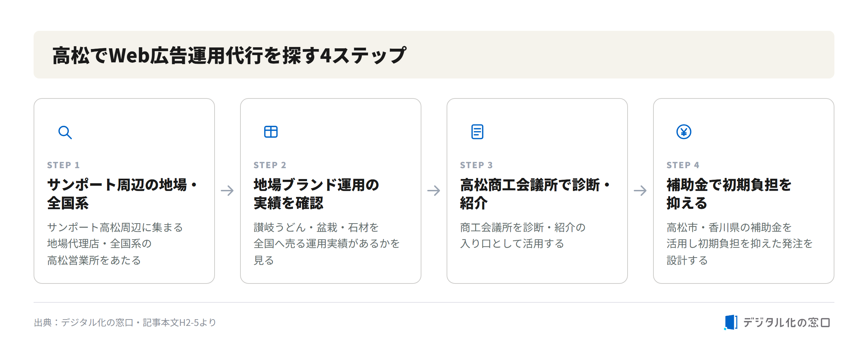Click the yen coin icon in Step 4

[684, 132]
